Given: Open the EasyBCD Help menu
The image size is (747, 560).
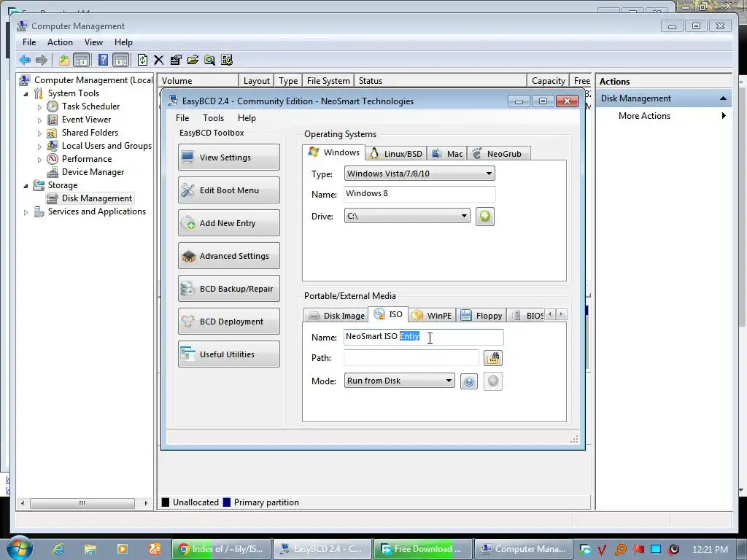Looking at the screenshot, I should tap(247, 118).
